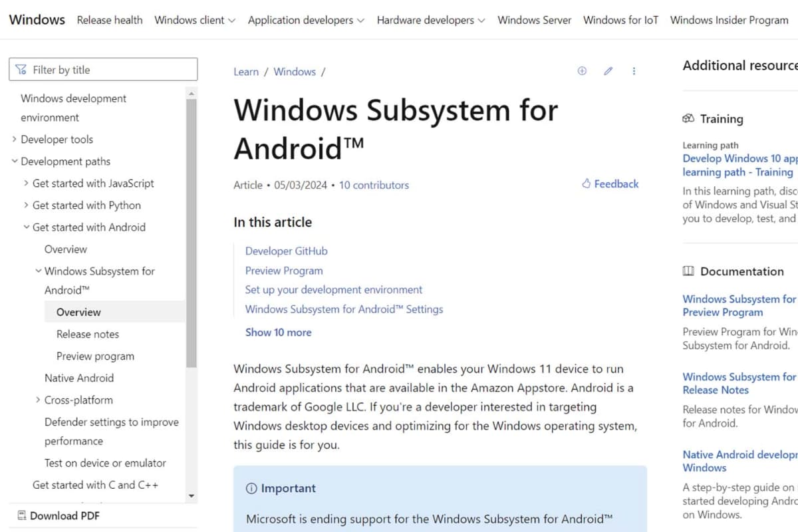798x532 pixels.
Task: Open Release health in top navigation
Action: [110, 20]
